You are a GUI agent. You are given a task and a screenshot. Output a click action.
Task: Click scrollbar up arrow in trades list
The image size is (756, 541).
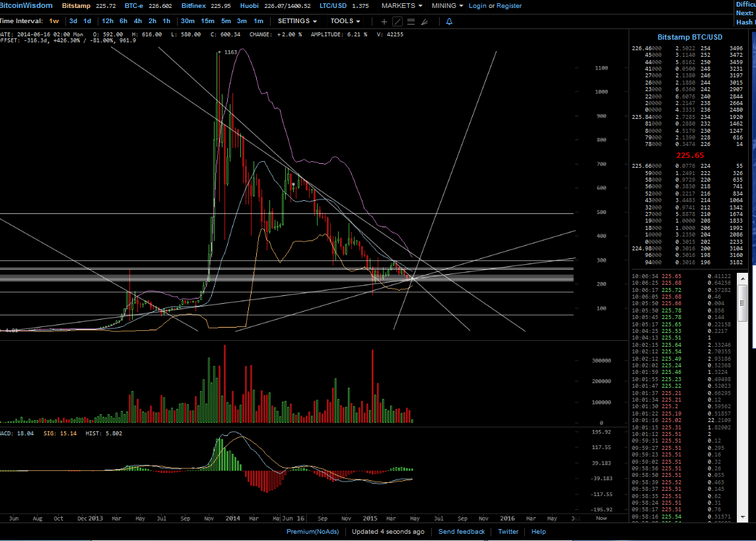point(743,278)
